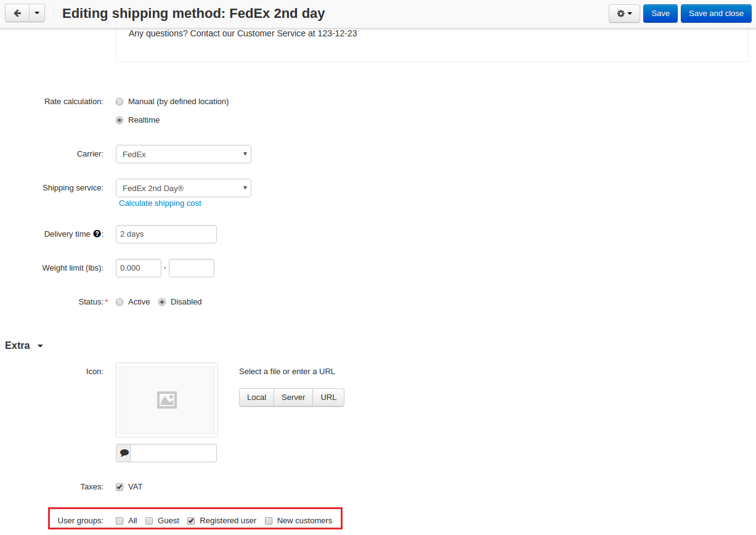This screenshot has width=756, height=535.
Task: Click the icon image placeholder
Action: (x=167, y=400)
